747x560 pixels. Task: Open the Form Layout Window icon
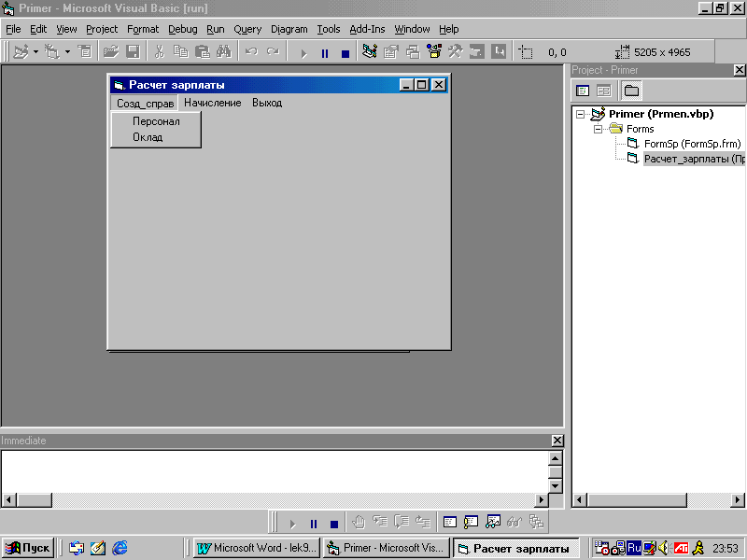pos(413,51)
